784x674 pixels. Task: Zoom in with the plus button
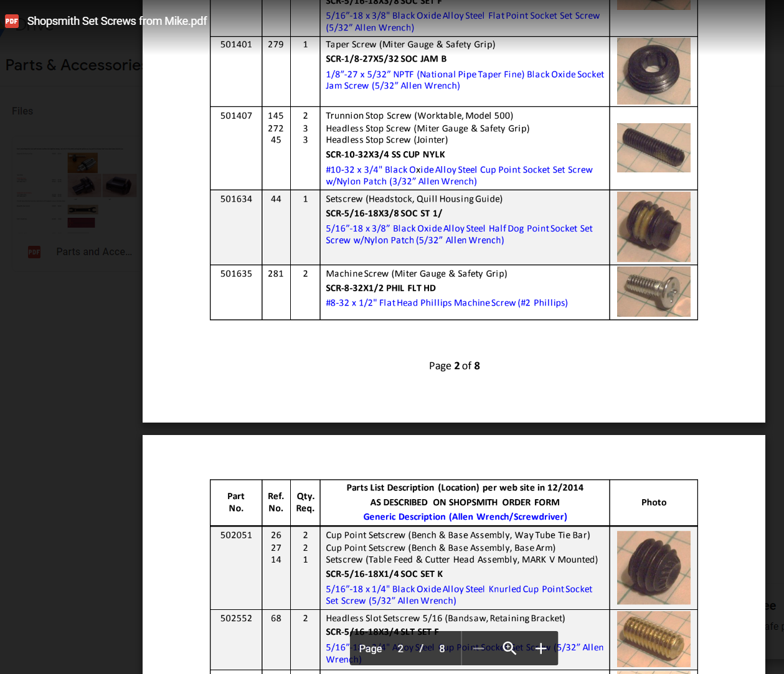coord(541,648)
